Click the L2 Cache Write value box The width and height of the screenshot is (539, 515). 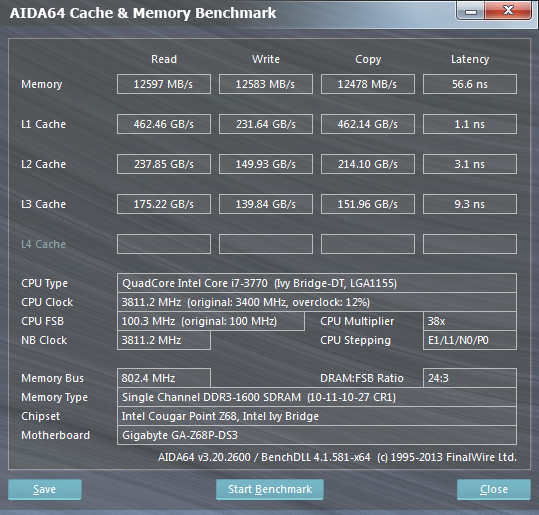click(266, 164)
